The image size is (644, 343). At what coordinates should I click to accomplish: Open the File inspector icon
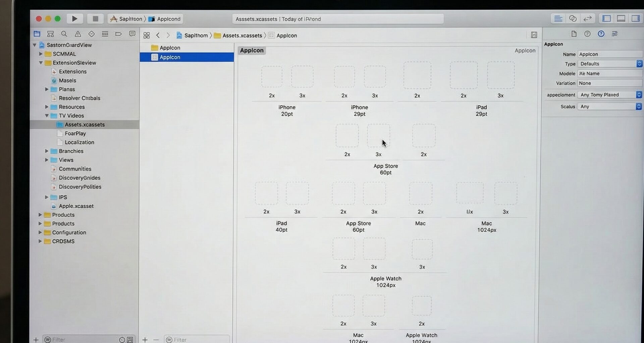point(574,34)
